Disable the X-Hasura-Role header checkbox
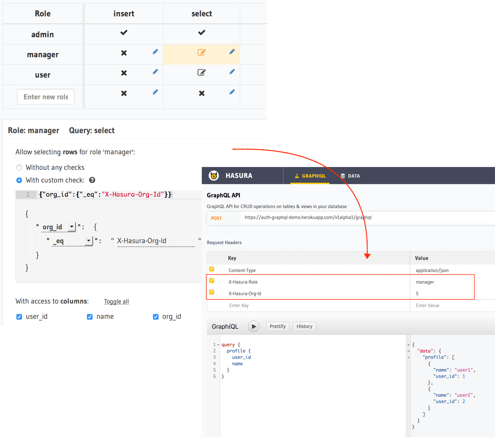This screenshot has height=448, width=495. click(212, 281)
